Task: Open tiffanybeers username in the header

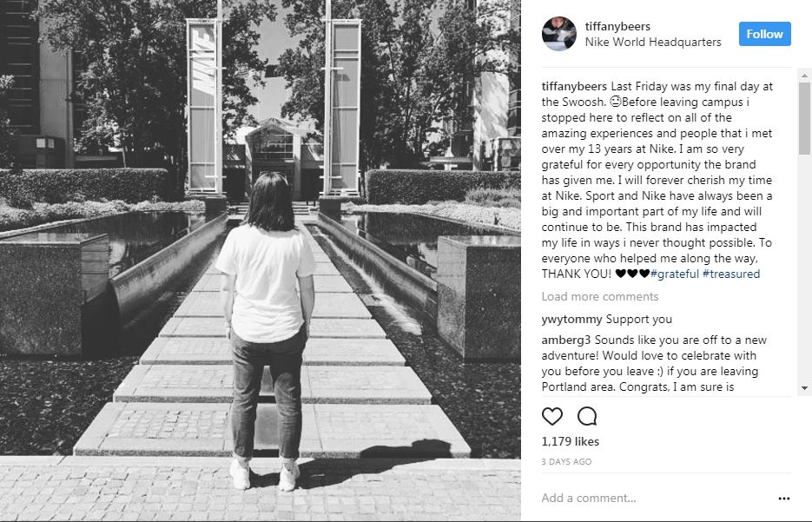Action: pyautogui.click(x=617, y=26)
